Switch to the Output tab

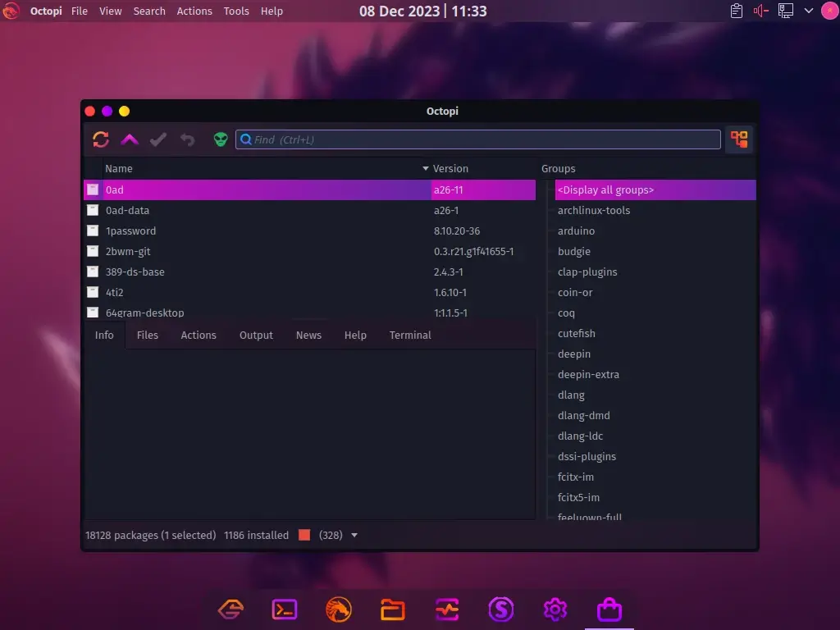[256, 336]
